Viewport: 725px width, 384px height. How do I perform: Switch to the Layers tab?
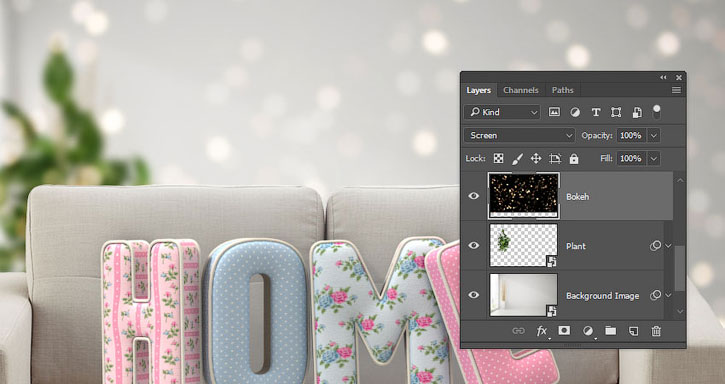(x=479, y=90)
